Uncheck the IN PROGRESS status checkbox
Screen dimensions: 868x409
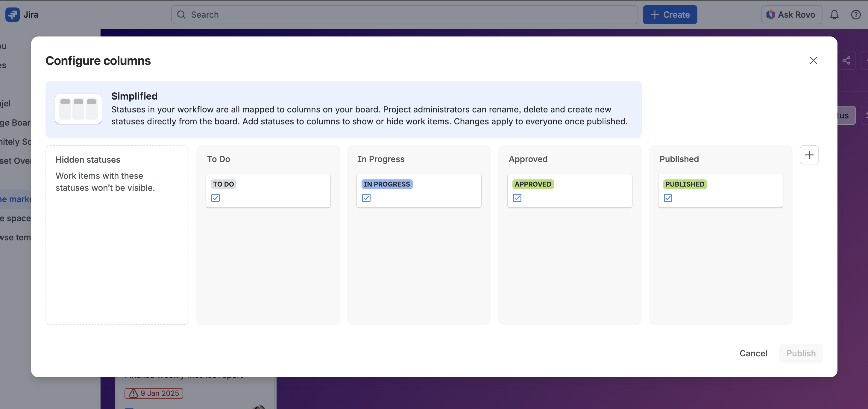[367, 198]
